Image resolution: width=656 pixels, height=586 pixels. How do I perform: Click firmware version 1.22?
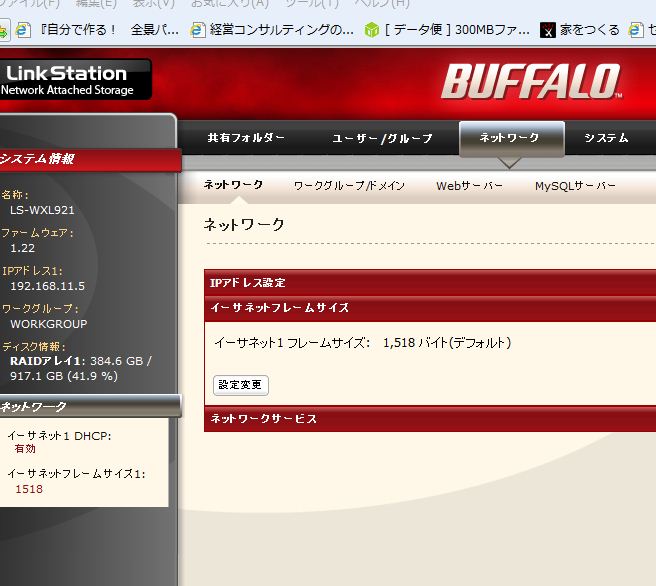click(x=23, y=248)
